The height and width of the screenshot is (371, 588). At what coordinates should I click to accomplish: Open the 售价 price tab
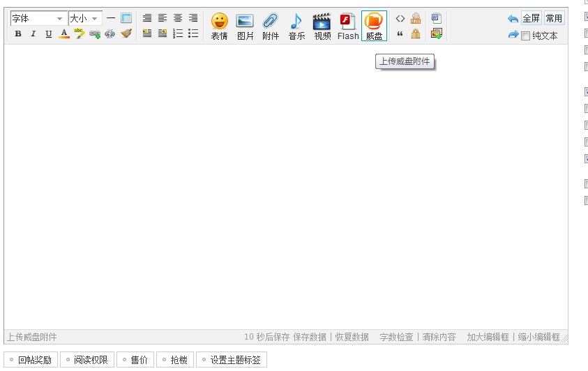point(135,360)
